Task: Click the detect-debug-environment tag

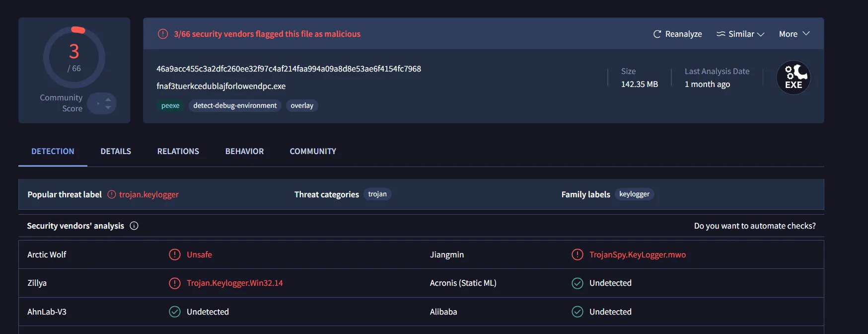Action: coord(235,106)
